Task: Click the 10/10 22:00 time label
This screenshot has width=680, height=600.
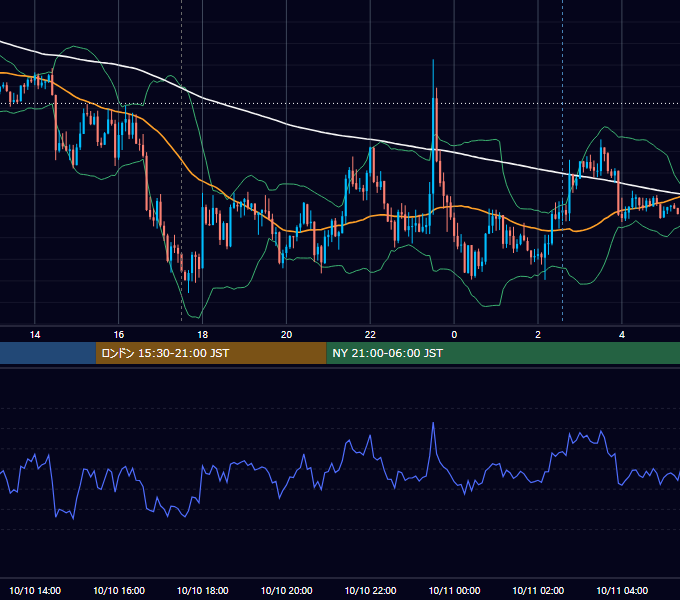Action: point(370,590)
